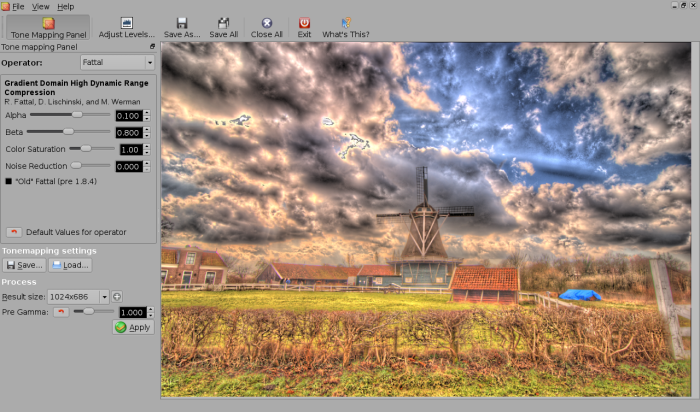Image resolution: width=700 pixels, height=412 pixels.
Task: Enable the "Old" Fattal (pre 1.8.4) checkbox
Action: [8, 181]
